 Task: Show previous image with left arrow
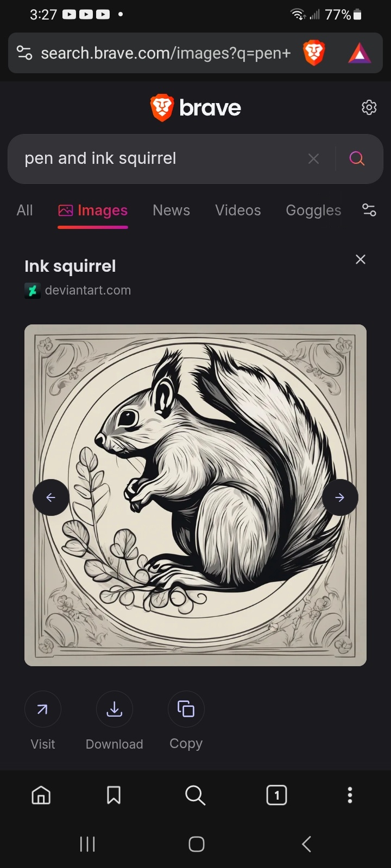[x=51, y=497]
